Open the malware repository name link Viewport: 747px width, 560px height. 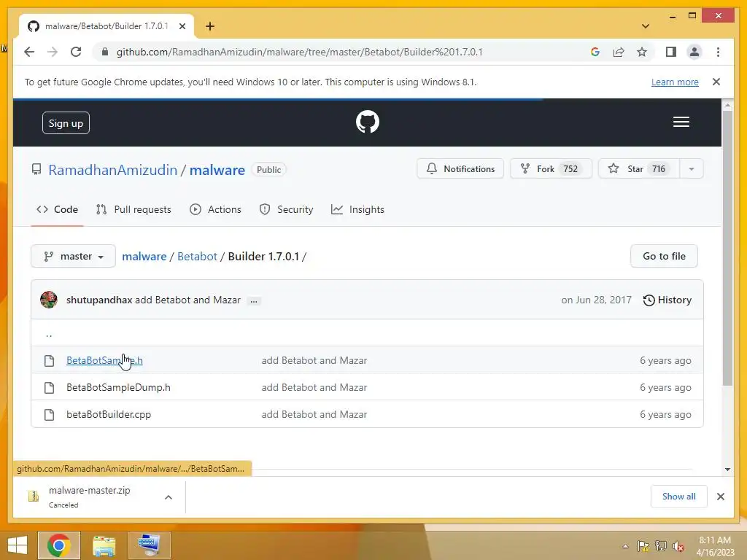[x=217, y=170]
